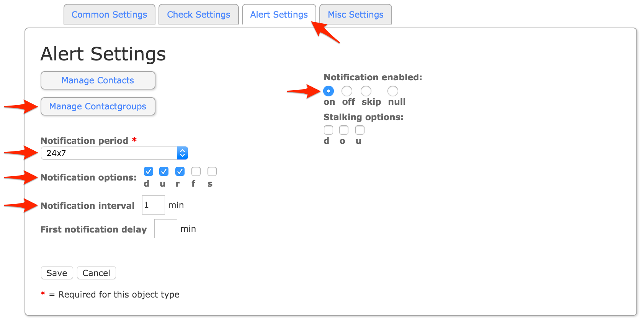Select 'skip' for Notification enabled
644x322 pixels.
pyautogui.click(x=366, y=91)
